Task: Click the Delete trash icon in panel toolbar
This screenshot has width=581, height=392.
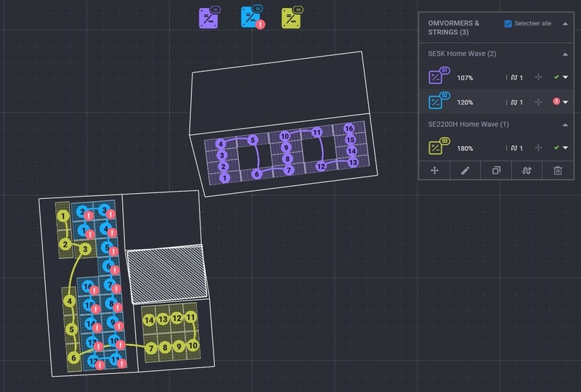Action: coord(558,171)
